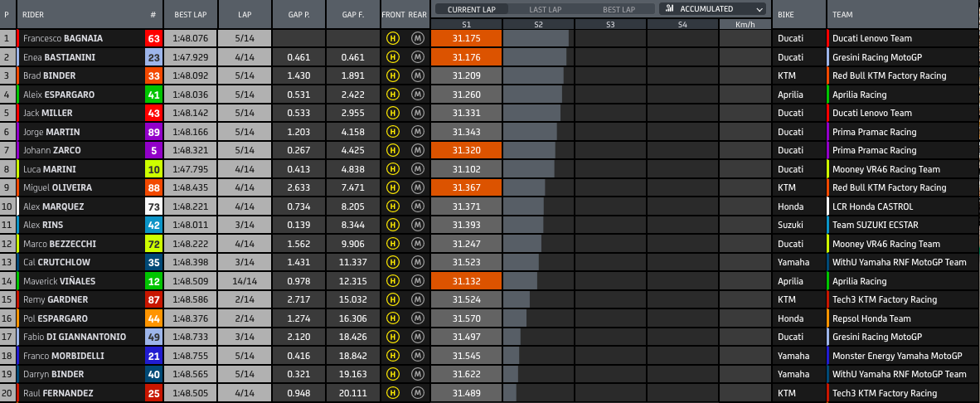Switch to the CURRENT LAP tab
Viewport: 980px width, 403px height.
[x=472, y=9]
